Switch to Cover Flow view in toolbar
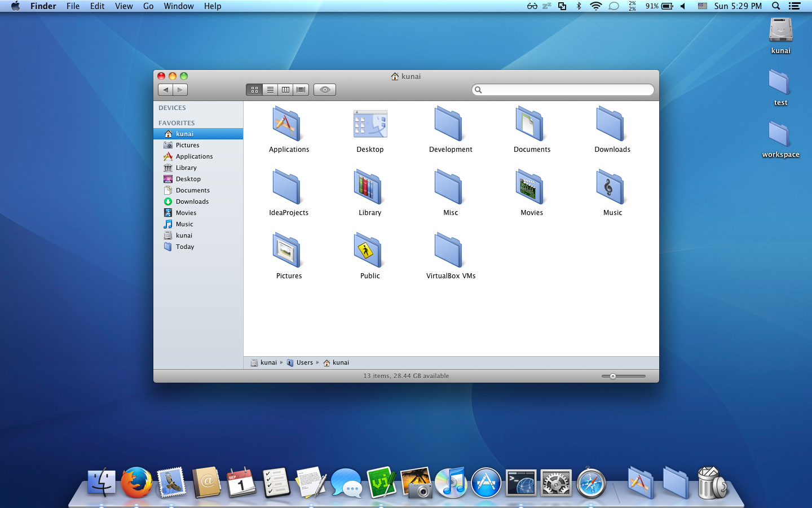The width and height of the screenshot is (812, 508). tap(301, 90)
